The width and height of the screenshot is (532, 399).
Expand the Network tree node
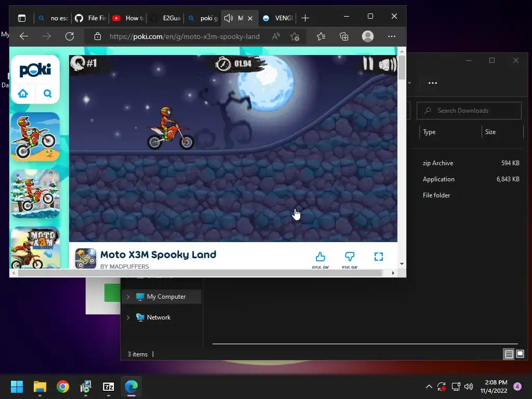point(128,317)
